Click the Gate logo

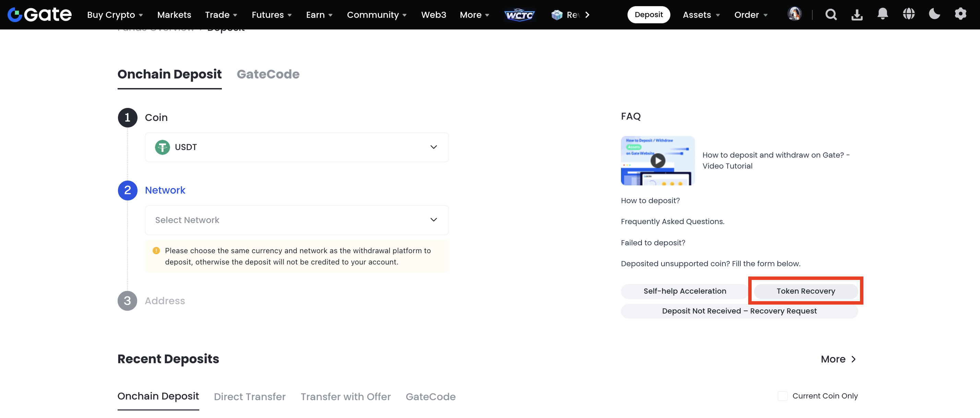(39, 14)
